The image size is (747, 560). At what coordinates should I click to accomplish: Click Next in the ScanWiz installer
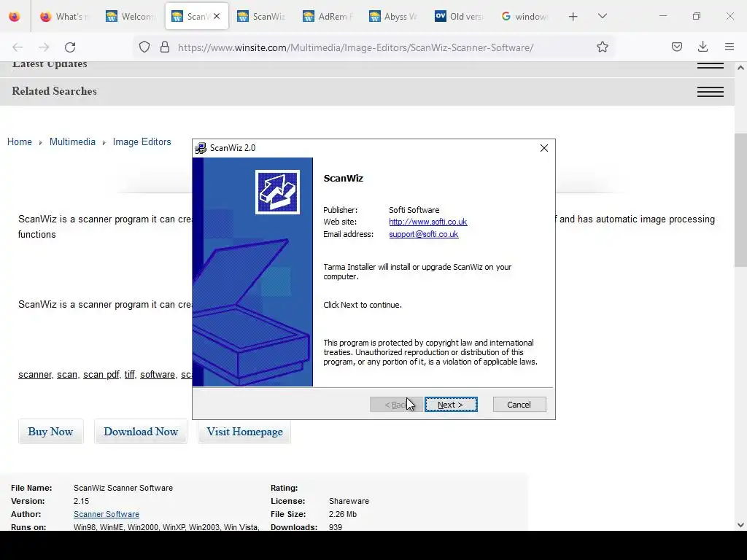point(451,405)
